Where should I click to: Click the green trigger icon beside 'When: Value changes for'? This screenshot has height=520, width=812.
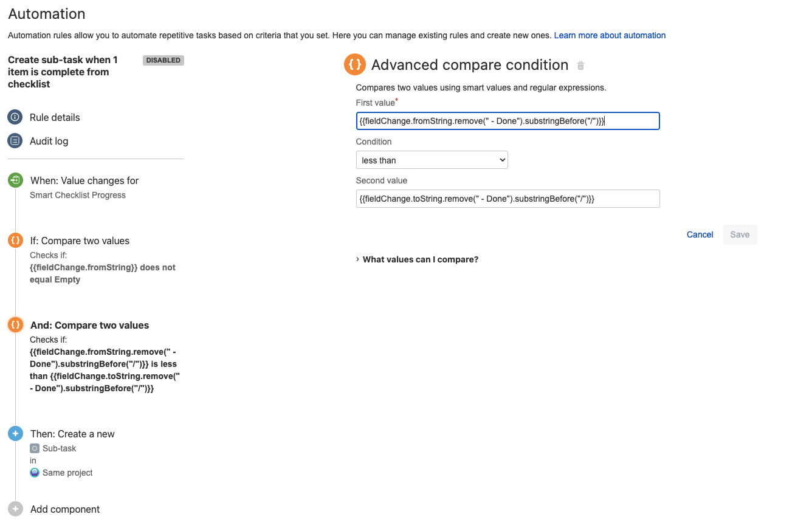(x=15, y=180)
